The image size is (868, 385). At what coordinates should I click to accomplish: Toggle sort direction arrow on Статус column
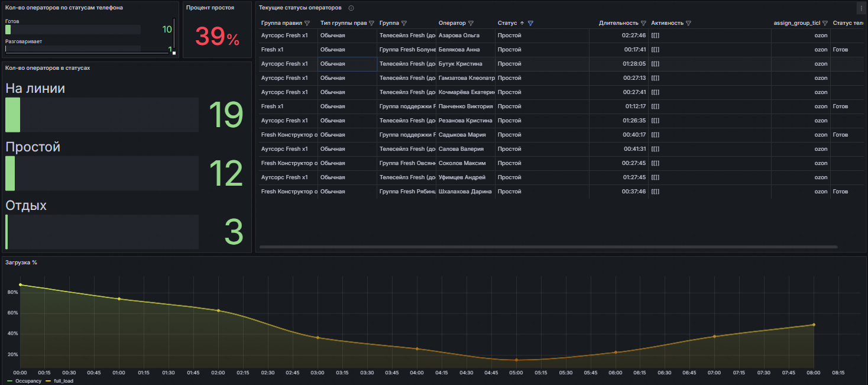(x=522, y=23)
